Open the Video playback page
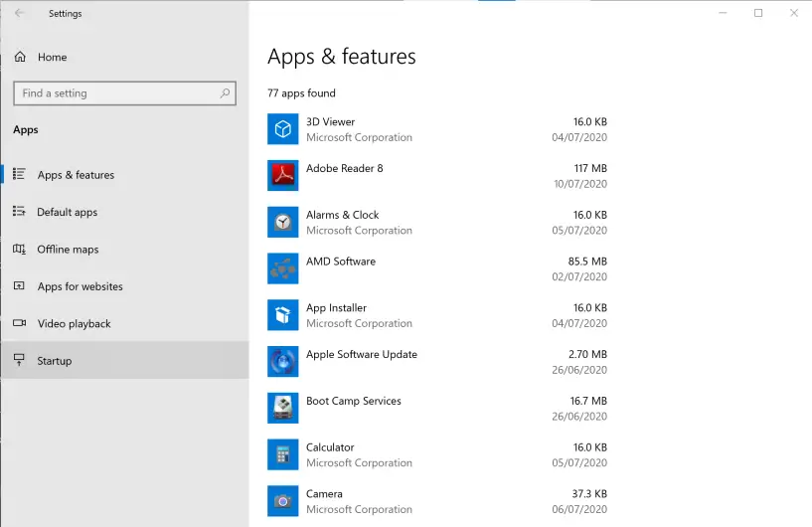This screenshot has width=812, height=527. click(x=125, y=324)
